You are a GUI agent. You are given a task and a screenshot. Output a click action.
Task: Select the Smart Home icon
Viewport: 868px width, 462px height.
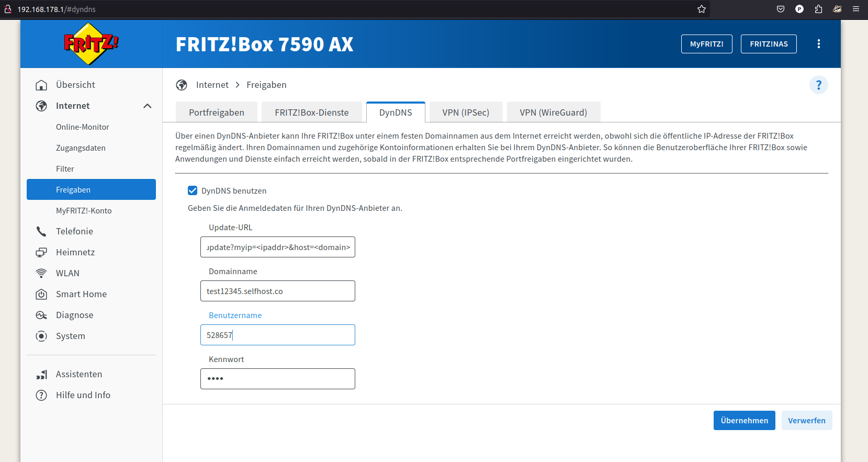(x=41, y=294)
